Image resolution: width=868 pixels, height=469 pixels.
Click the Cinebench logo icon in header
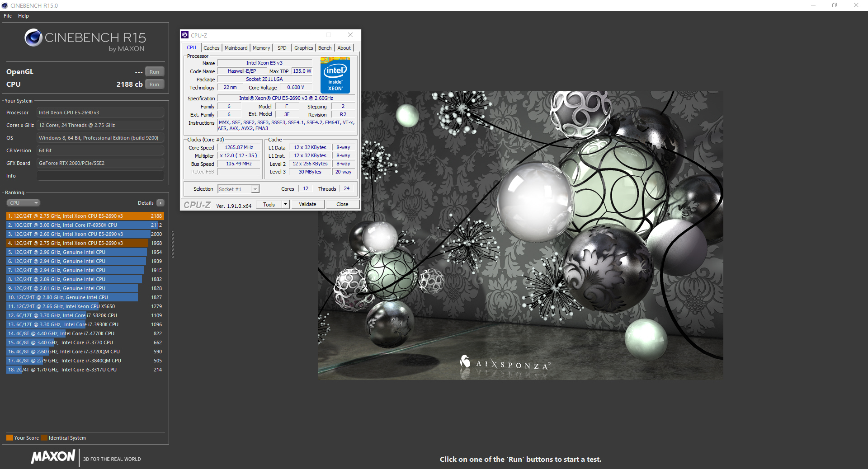pyautogui.click(x=33, y=38)
